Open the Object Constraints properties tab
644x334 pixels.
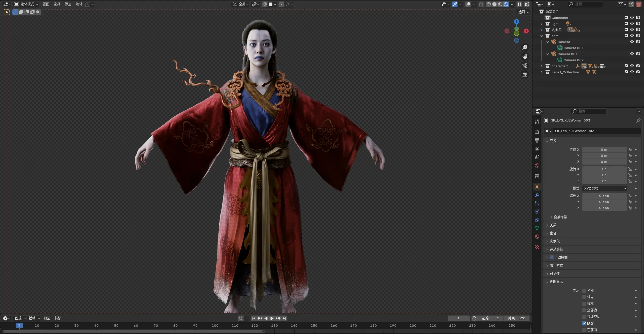[537, 220]
